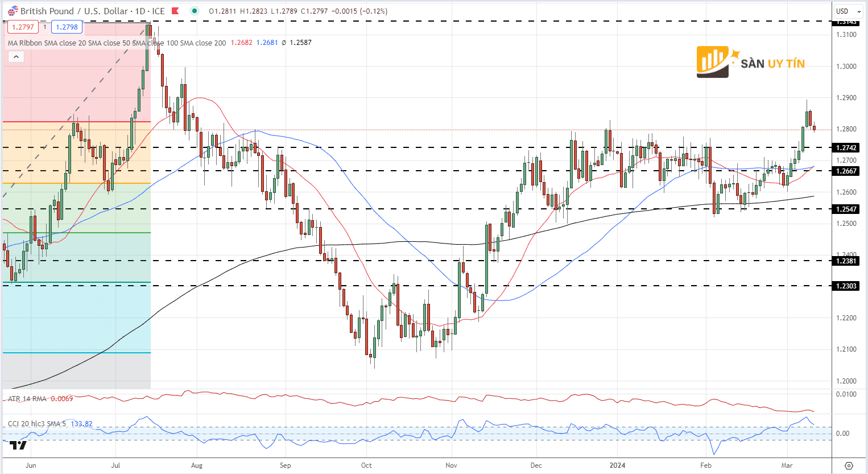Image resolution: width=868 pixels, height=474 pixels.
Task: Click the 1.2547 horizontal line price label
Action: (845, 209)
